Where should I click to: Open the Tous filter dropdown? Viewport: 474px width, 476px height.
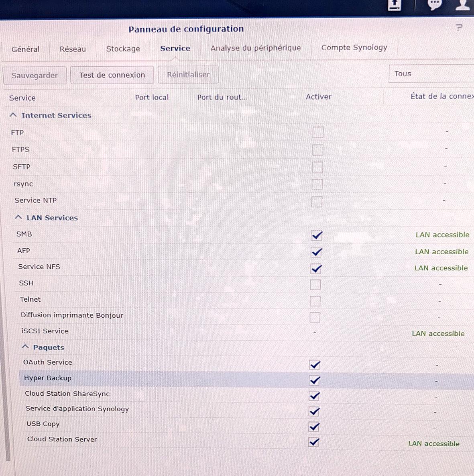(x=431, y=74)
